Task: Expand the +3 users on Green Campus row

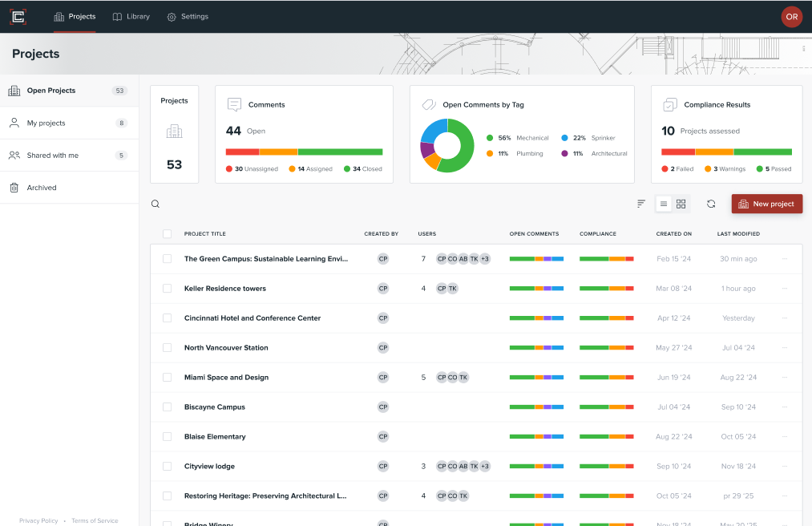Action: coord(485,259)
